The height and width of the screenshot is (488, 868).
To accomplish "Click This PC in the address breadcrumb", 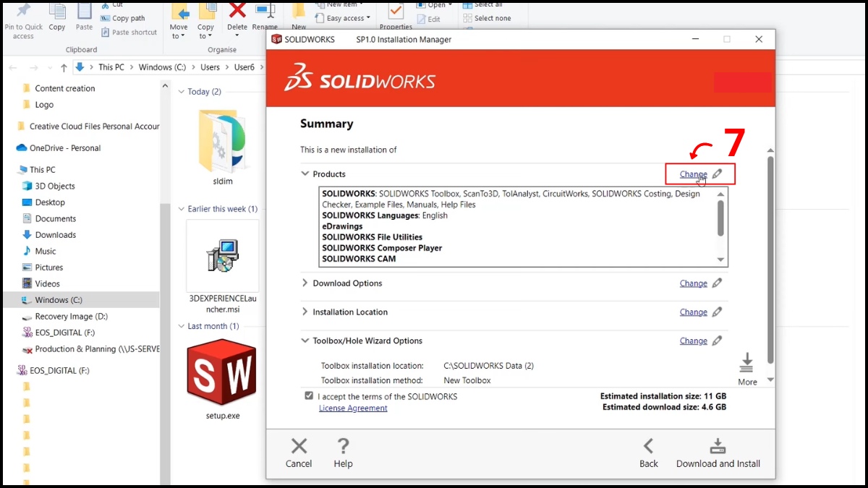I will click(111, 67).
